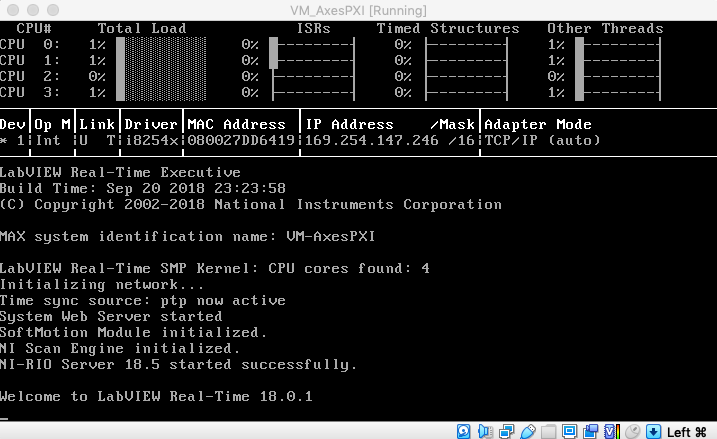
Task: Click the Timed Structures header
Action: 448,28
